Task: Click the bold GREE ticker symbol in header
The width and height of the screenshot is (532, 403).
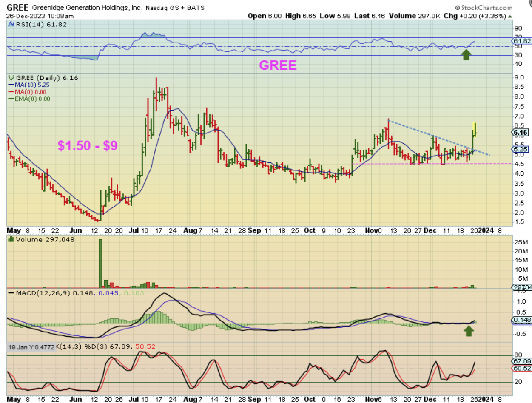Action: (x=16, y=8)
